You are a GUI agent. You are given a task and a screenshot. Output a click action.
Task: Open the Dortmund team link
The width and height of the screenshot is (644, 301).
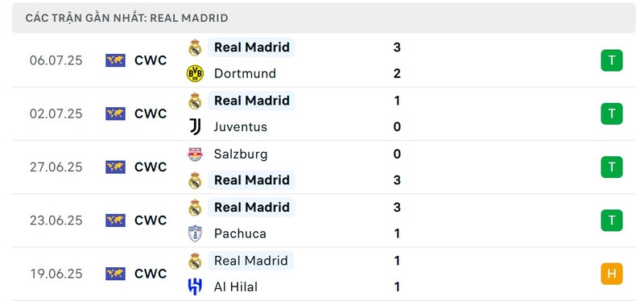(x=245, y=73)
